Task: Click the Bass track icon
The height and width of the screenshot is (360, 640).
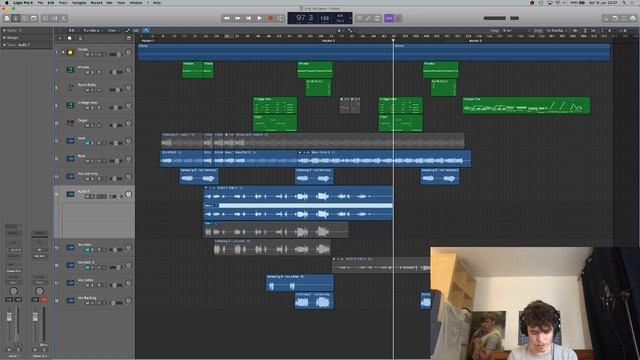Action: [70, 158]
